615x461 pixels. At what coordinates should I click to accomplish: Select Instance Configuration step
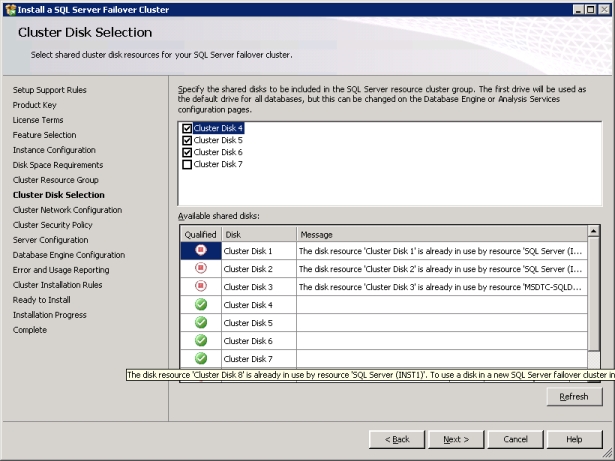point(54,150)
